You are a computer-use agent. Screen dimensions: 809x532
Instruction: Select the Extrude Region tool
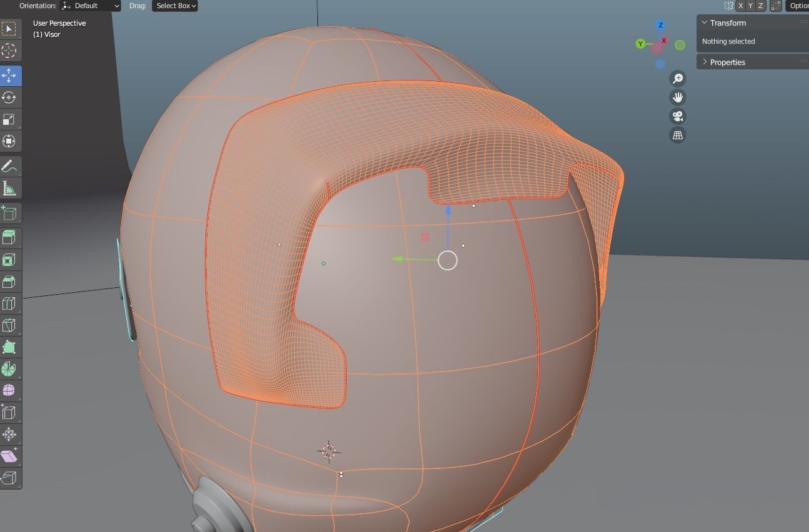(9, 238)
